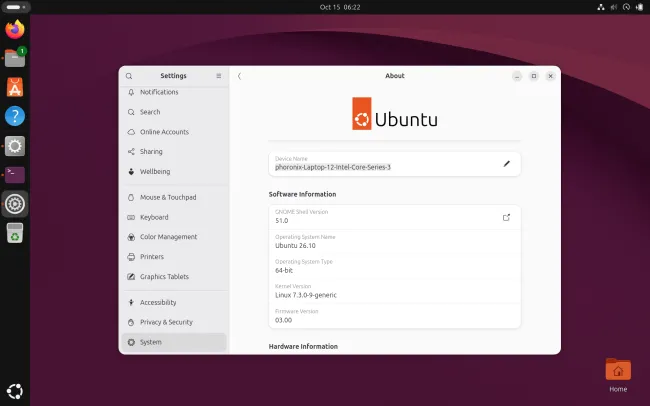The image size is (650, 406).
Task: Click the Linux 7.3.0-9-generic kernel value
Action: 306,295
